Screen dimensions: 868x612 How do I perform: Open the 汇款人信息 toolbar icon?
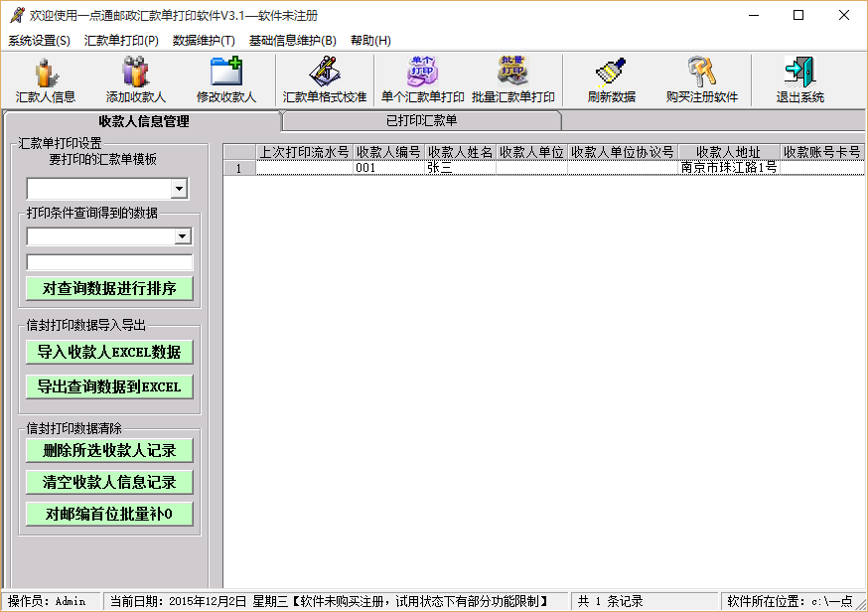click(x=45, y=80)
